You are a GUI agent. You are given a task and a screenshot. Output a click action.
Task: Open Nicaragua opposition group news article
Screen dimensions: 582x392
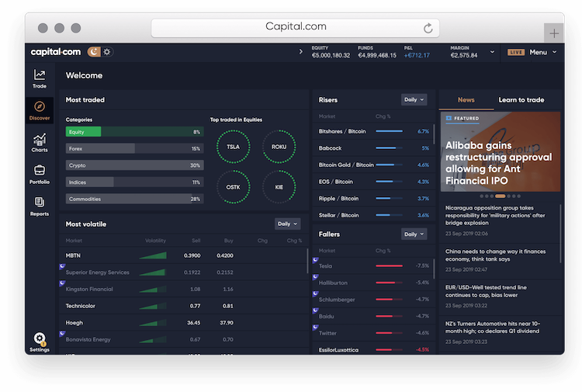pyautogui.click(x=499, y=220)
